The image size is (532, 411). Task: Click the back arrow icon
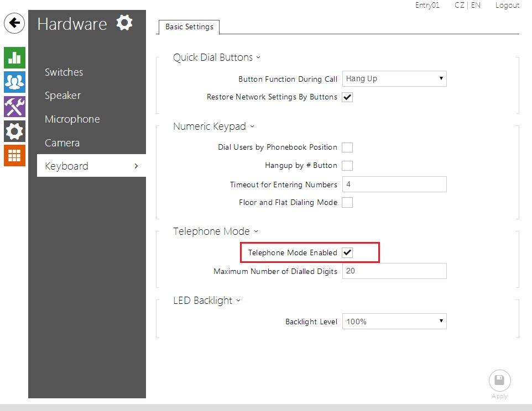pyautogui.click(x=14, y=23)
